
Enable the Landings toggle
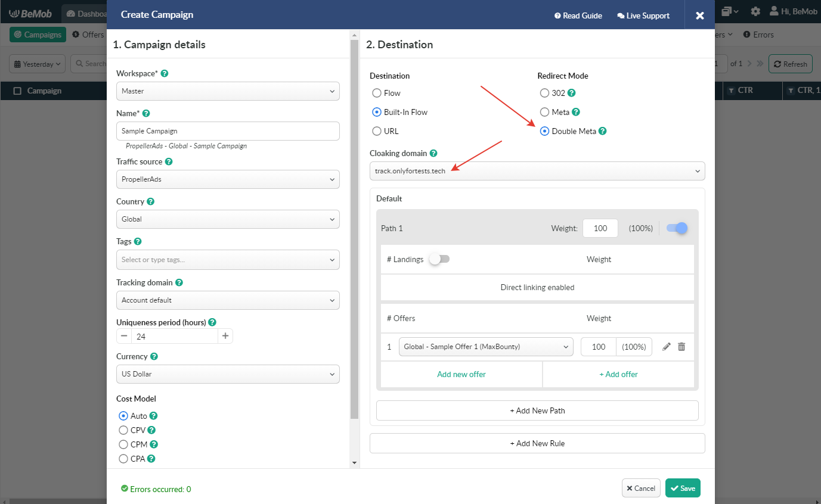pyautogui.click(x=440, y=259)
